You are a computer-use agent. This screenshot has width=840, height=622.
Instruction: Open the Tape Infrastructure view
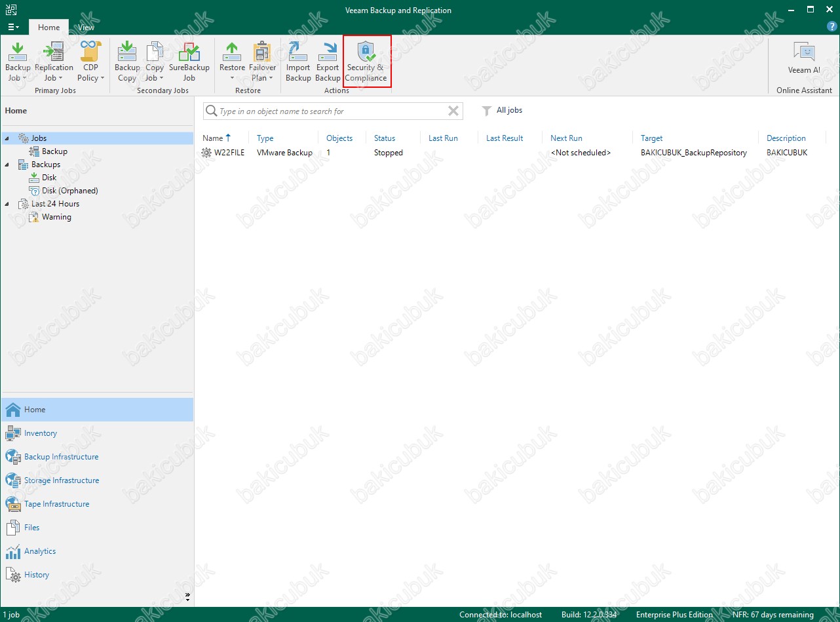(97, 504)
